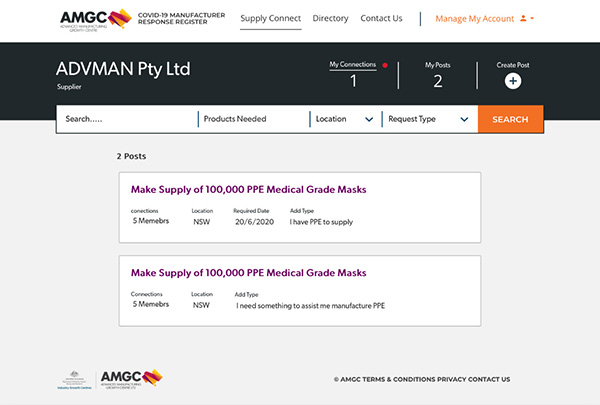Open Contact Us in top navigation
This screenshot has width=600, height=405.
click(381, 18)
